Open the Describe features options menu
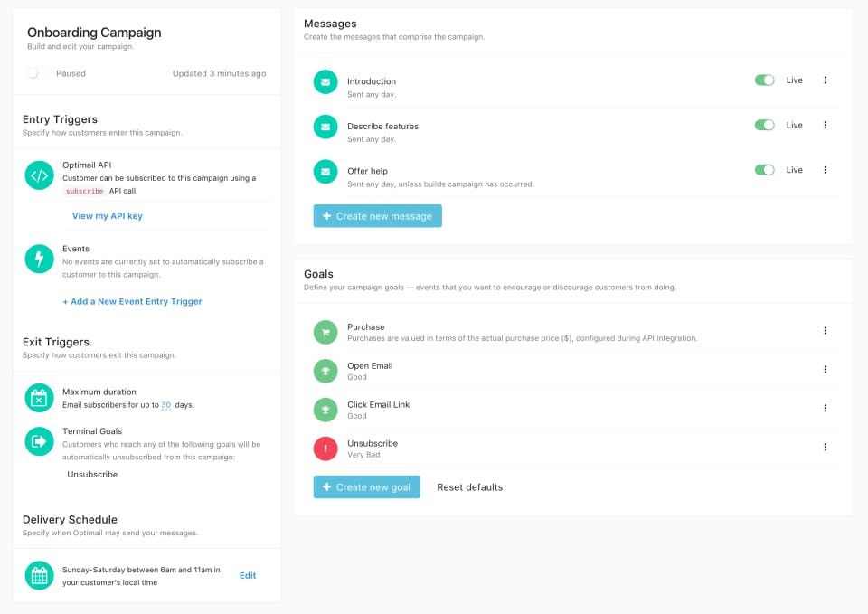This screenshot has width=868, height=614. pos(825,126)
